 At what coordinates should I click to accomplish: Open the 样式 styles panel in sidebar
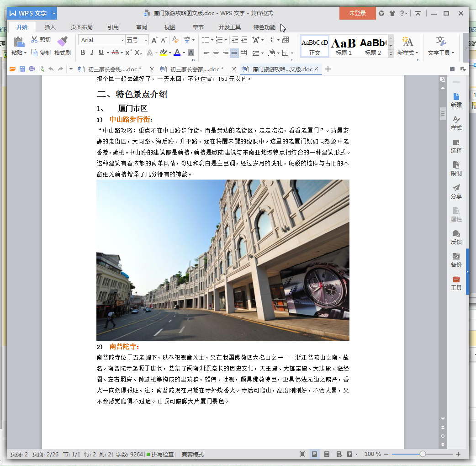[x=456, y=122]
